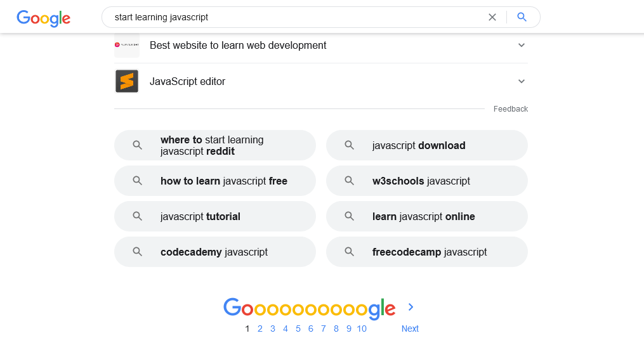
Task: Click magnifier icon beside codecademy javascript
Action: click(137, 252)
